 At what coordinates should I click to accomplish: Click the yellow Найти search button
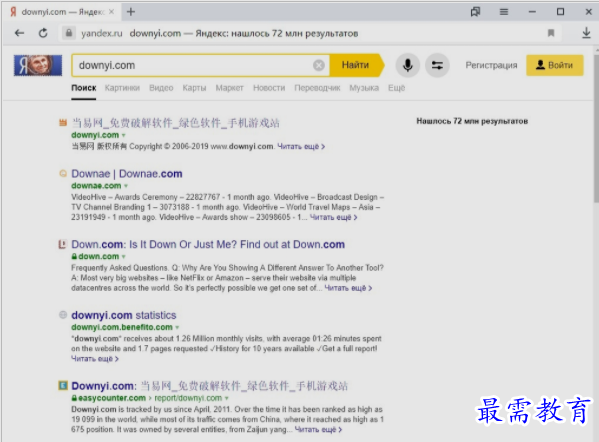pyautogui.click(x=357, y=65)
